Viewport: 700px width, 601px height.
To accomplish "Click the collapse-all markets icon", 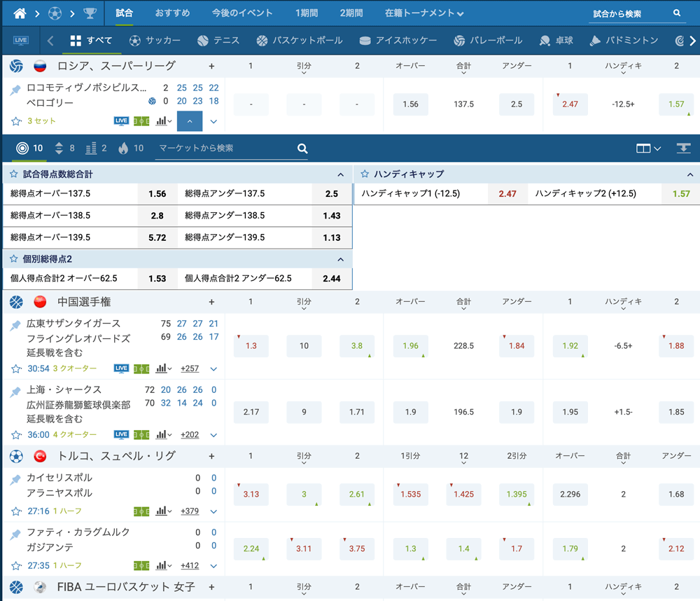I will pos(683,148).
